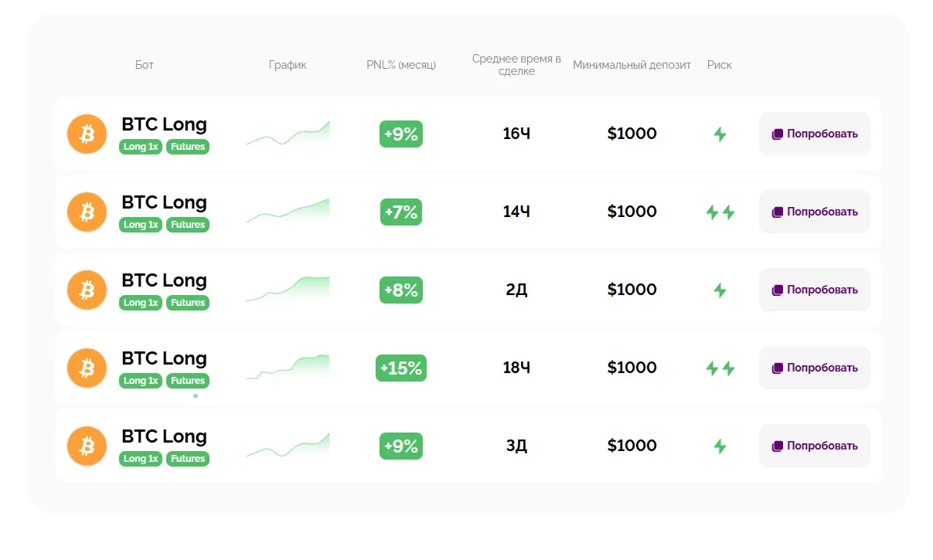
Task: Click the double lightning risk icon for the +15% bot
Action: pos(720,368)
